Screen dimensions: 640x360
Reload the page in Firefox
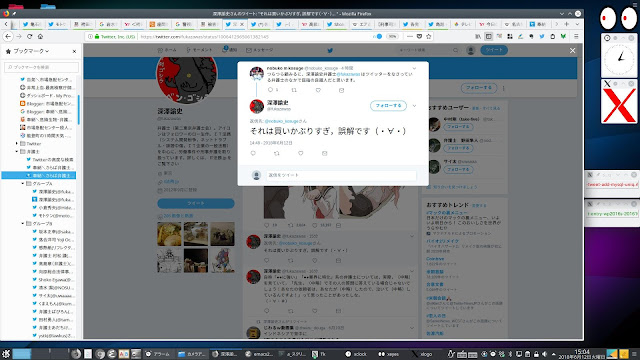click(x=29, y=36)
